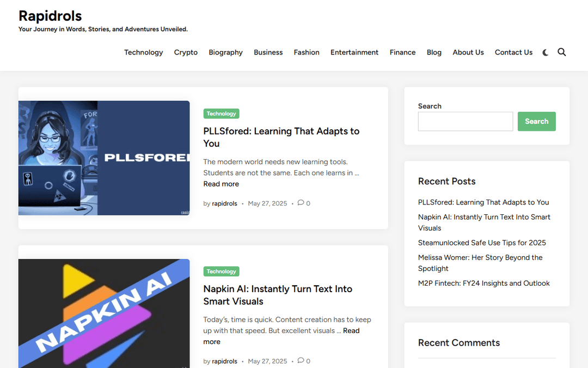
Task: Open author rapidrols on the Napkin AI post
Action: pos(224,361)
